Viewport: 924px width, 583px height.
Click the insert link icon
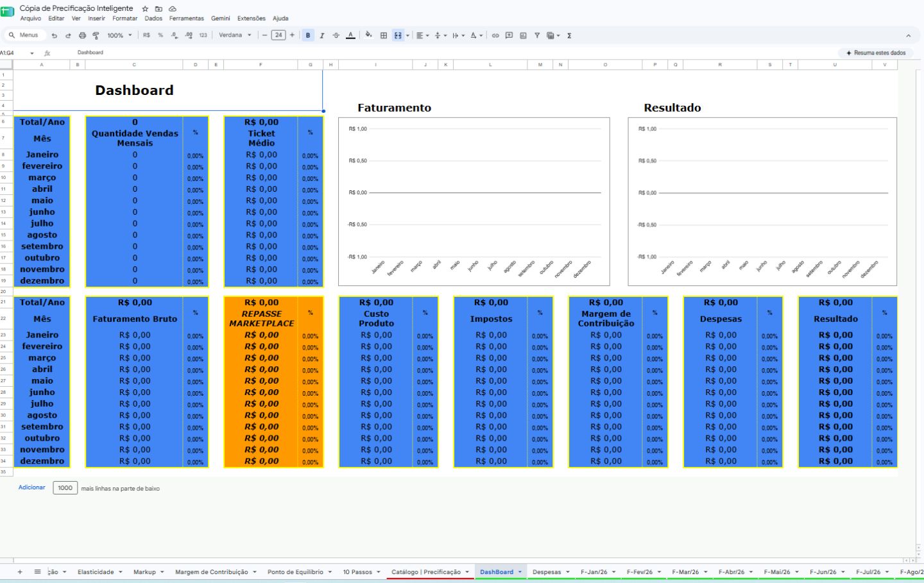[x=495, y=36]
